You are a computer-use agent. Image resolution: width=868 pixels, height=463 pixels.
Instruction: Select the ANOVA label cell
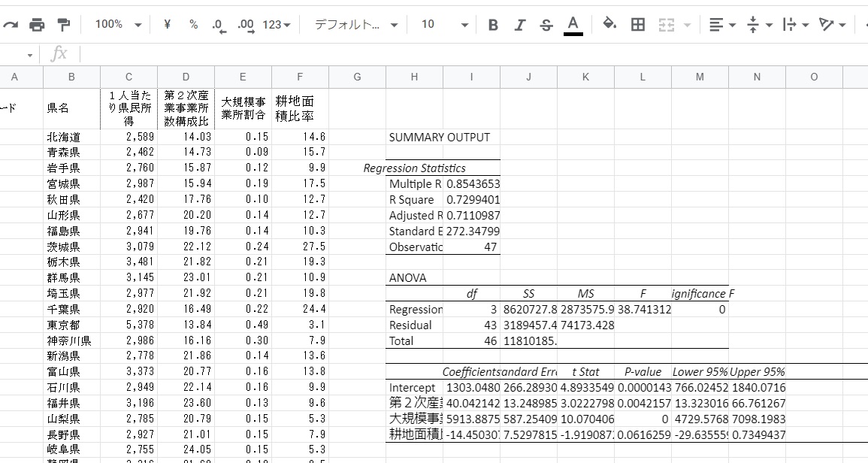coord(414,278)
